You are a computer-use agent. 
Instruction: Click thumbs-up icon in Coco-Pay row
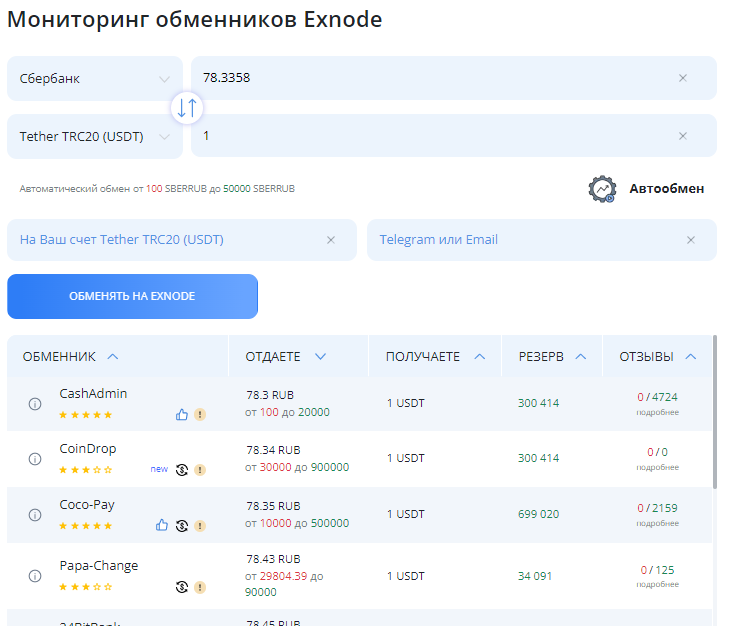click(162, 525)
